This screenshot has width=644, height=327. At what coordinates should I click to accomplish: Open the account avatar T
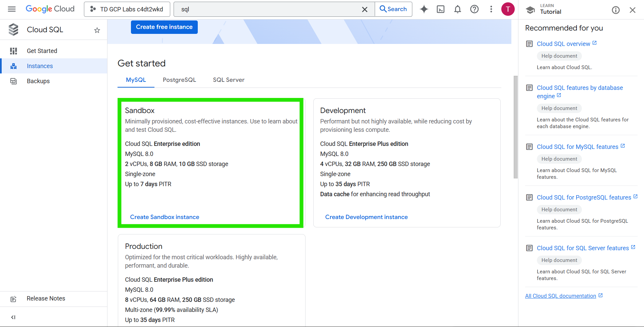click(x=508, y=9)
